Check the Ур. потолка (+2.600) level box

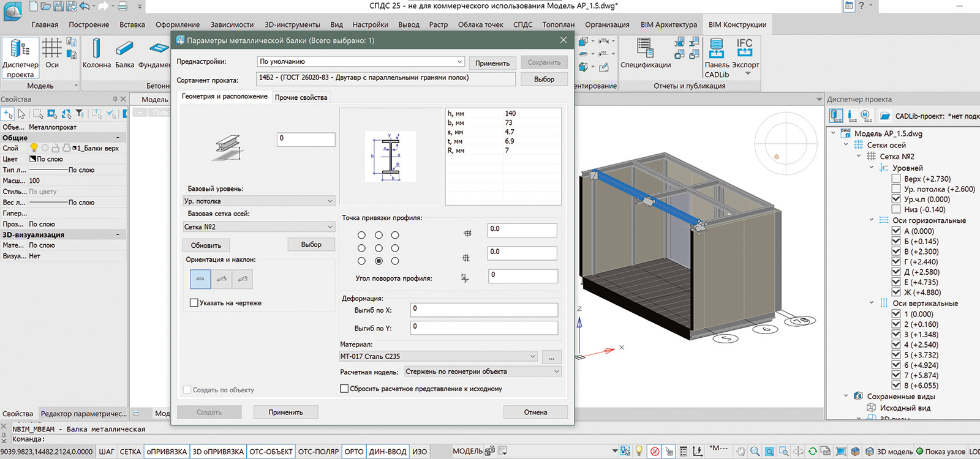tap(896, 189)
